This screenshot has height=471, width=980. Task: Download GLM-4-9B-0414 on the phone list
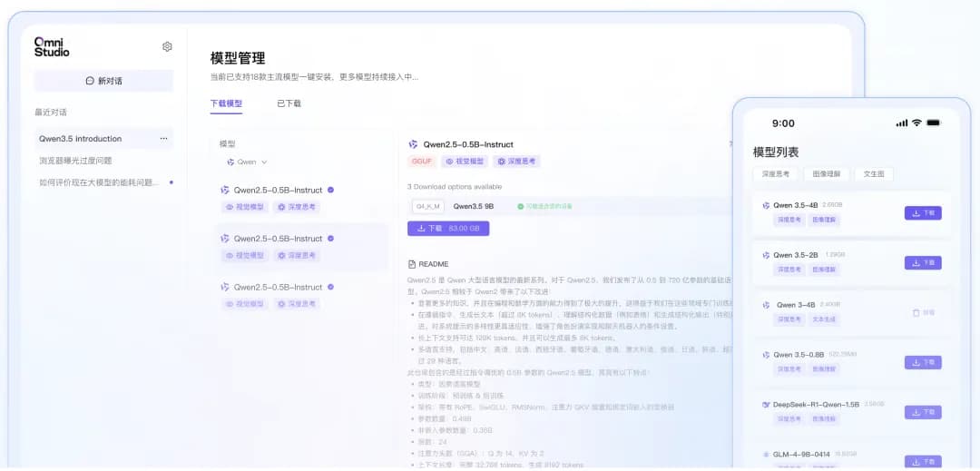923,461
